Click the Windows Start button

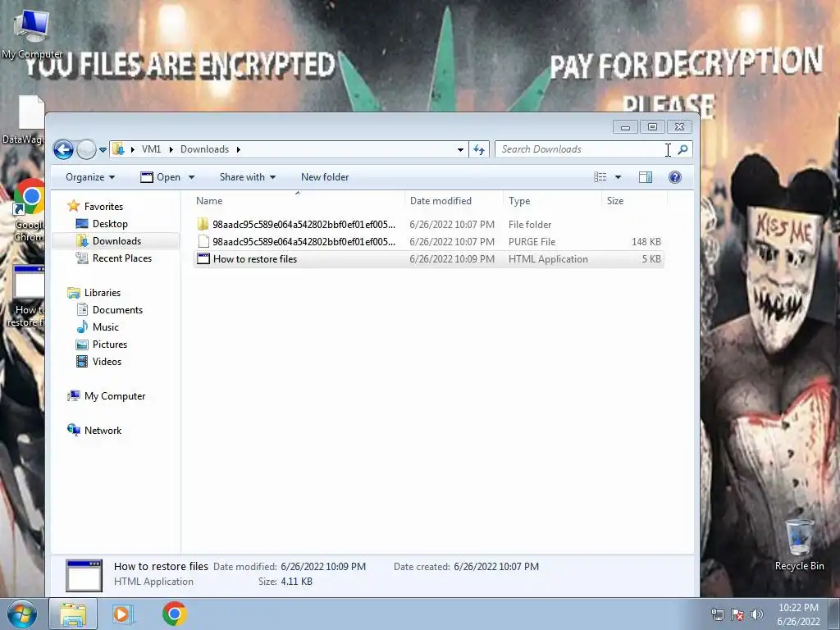point(21,614)
